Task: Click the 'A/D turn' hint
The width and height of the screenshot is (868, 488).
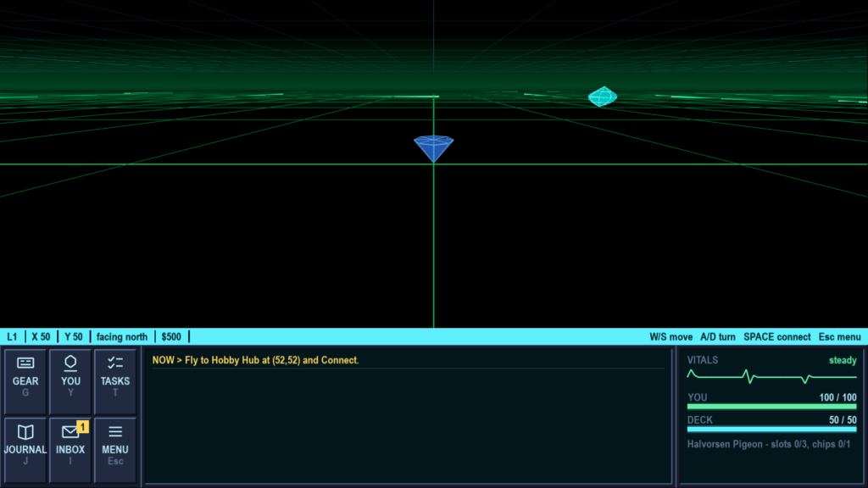Action: point(718,337)
